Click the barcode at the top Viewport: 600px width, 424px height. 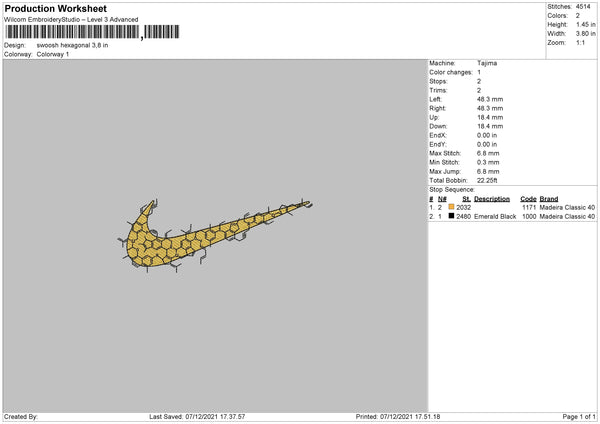(x=92, y=32)
